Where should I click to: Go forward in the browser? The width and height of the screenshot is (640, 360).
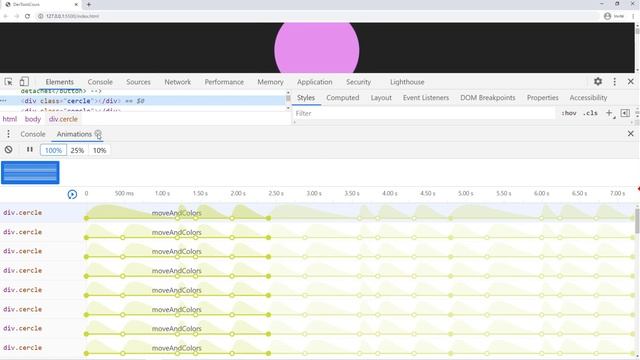tap(16, 16)
